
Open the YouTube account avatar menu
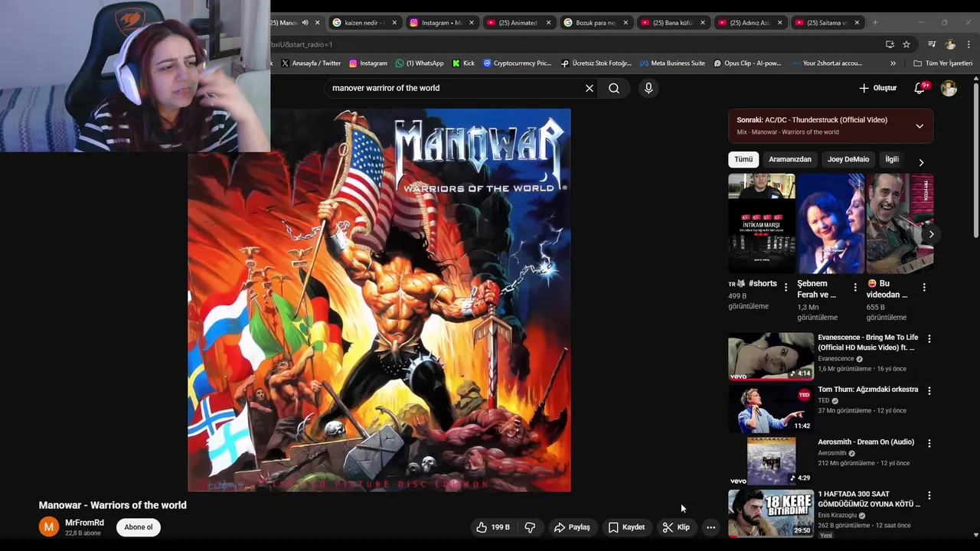click(x=949, y=88)
